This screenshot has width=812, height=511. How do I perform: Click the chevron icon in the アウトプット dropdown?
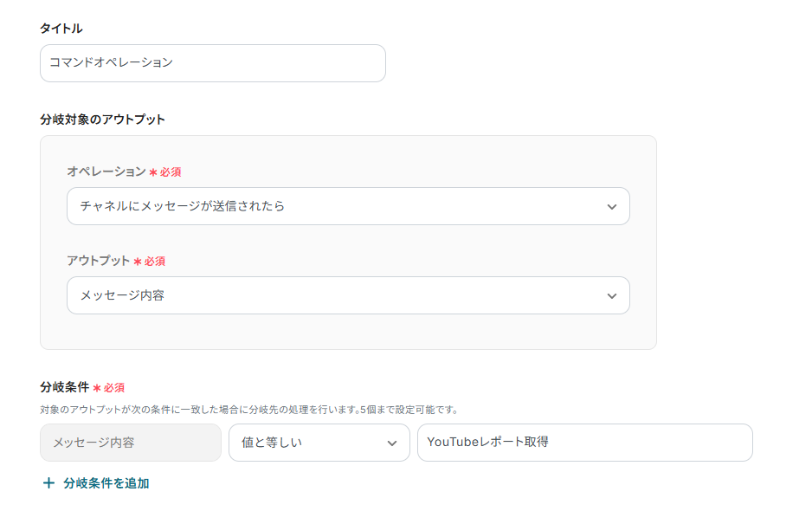pos(612,296)
